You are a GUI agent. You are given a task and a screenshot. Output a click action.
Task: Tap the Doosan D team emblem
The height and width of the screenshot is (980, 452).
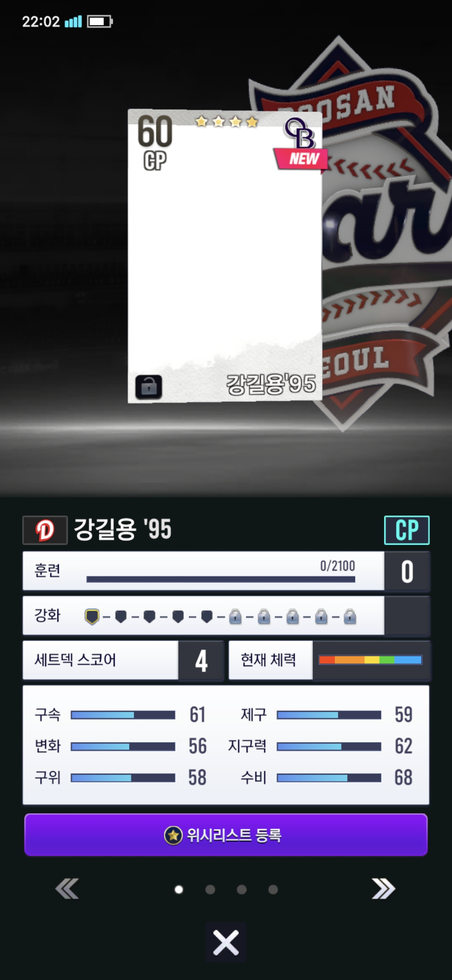(45, 530)
